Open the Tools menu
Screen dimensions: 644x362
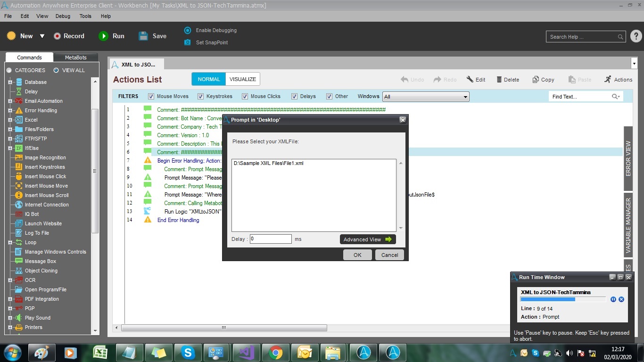[85, 16]
